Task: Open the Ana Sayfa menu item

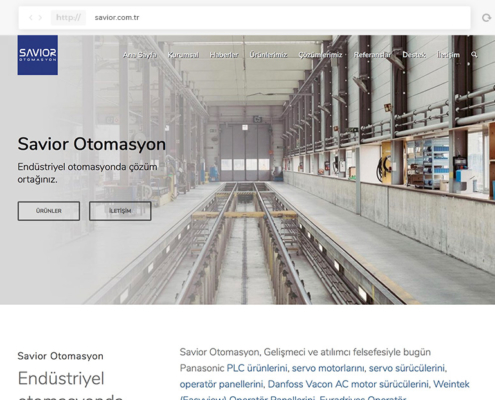Action: [x=140, y=55]
